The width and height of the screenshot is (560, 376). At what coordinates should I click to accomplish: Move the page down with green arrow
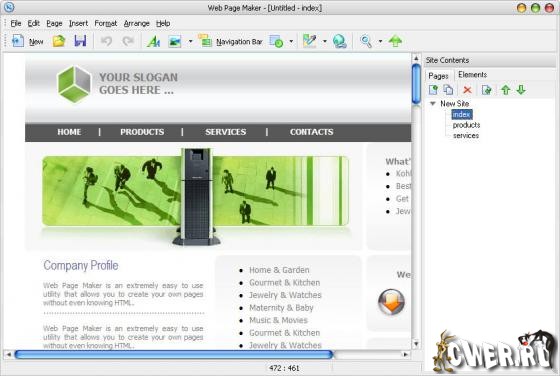pos(521,90)
